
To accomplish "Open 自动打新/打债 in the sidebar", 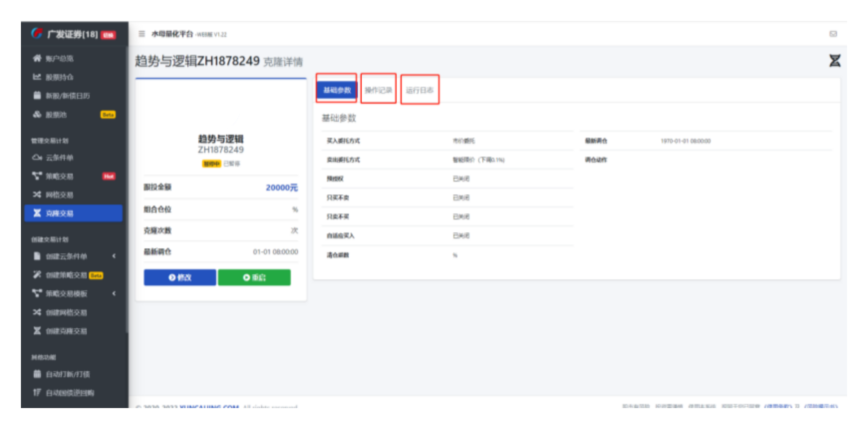I will 68,374.
